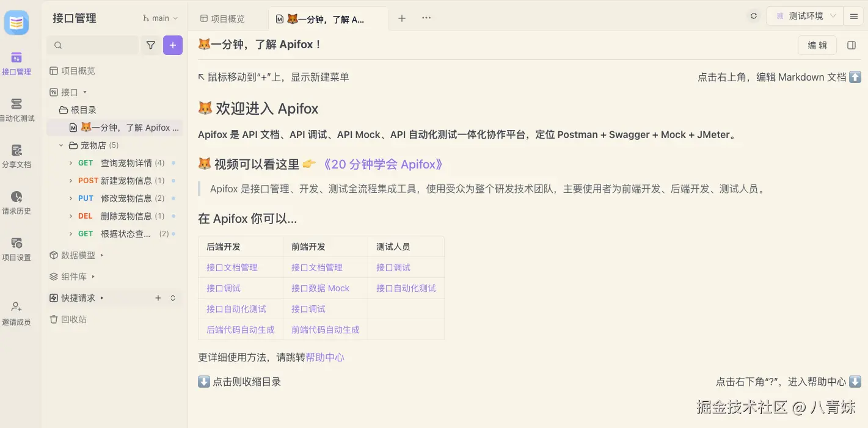
Task: Collapse the 宠物店 folder
Action: tap(61, 145)
